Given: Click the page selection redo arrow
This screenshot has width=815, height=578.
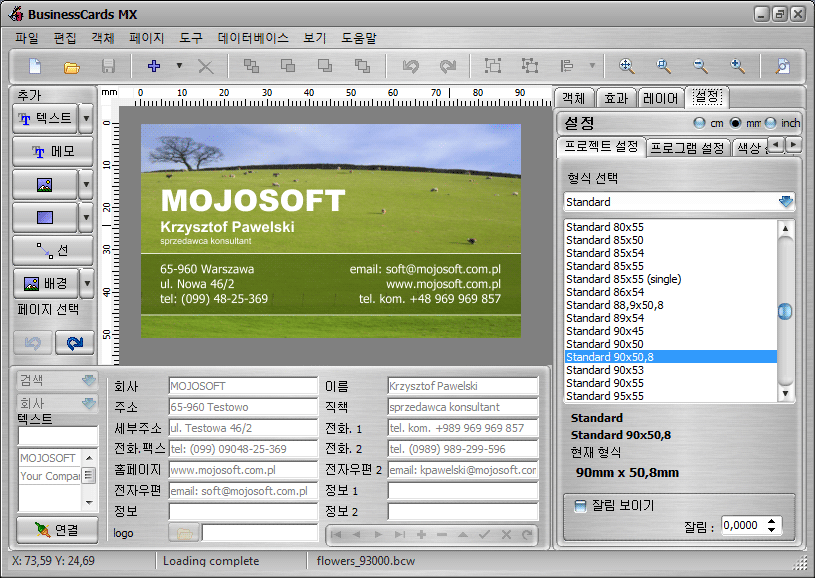Looking at the screenshot, I should coord(75,343).
